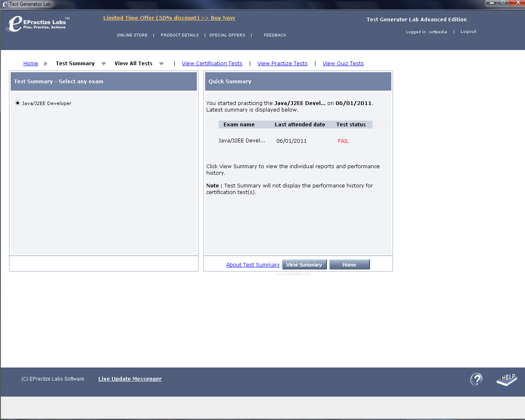Go to ONLINE STORE
This screenshot has height=420, width=525.
(x=132, y=35)
